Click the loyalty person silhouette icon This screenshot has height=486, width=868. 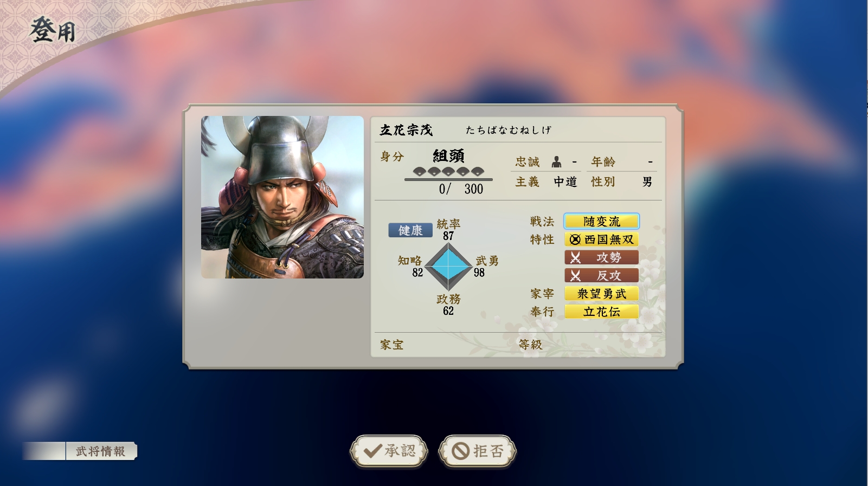(x=556, y=161)
